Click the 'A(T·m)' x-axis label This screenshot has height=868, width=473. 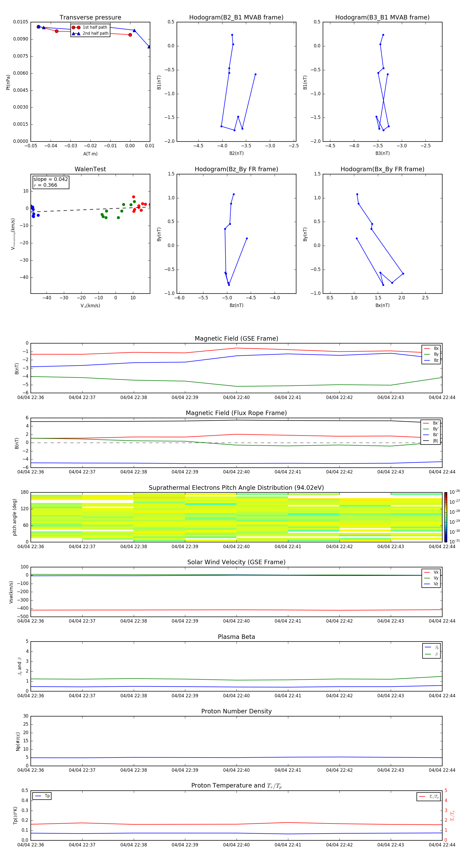point(90,154)
